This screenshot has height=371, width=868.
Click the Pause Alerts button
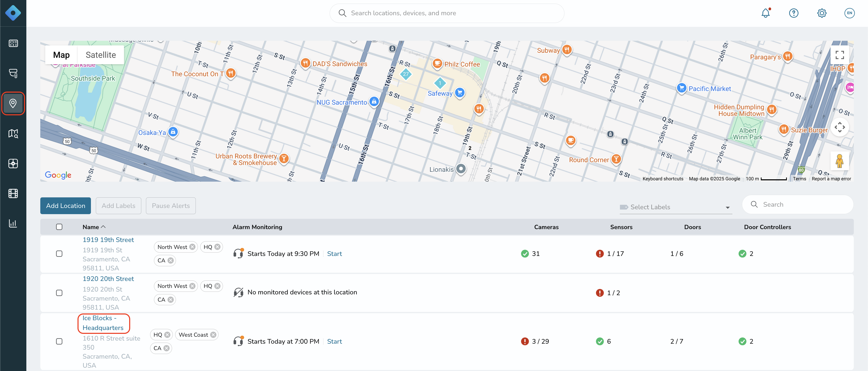171,206
